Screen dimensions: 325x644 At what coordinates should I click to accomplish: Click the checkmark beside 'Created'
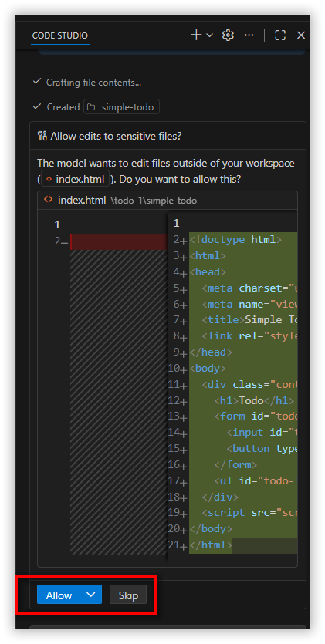(x=37, y=106)
